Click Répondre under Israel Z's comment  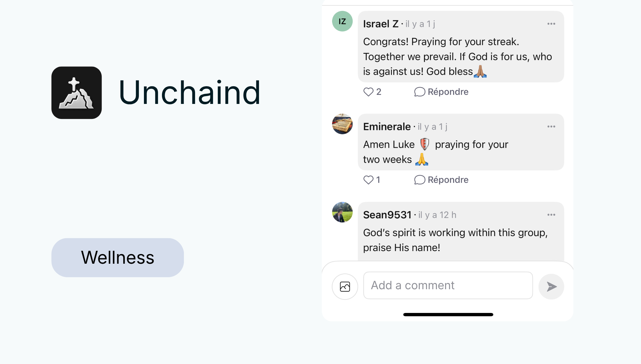(x=448, y=92)
